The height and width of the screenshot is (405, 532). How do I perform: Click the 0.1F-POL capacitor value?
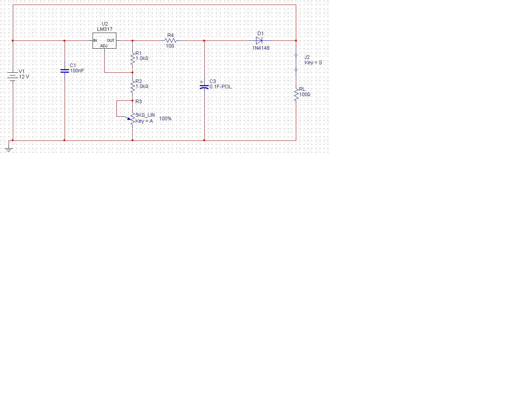[x=221, y=87]
